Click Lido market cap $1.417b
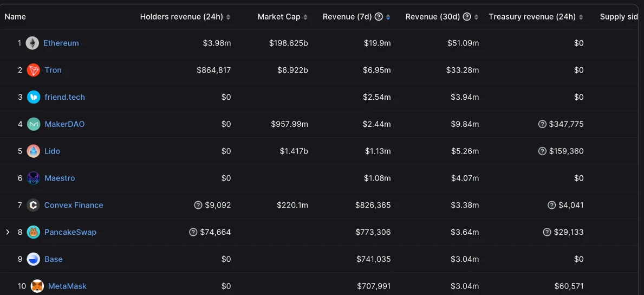 click(294, 151)
